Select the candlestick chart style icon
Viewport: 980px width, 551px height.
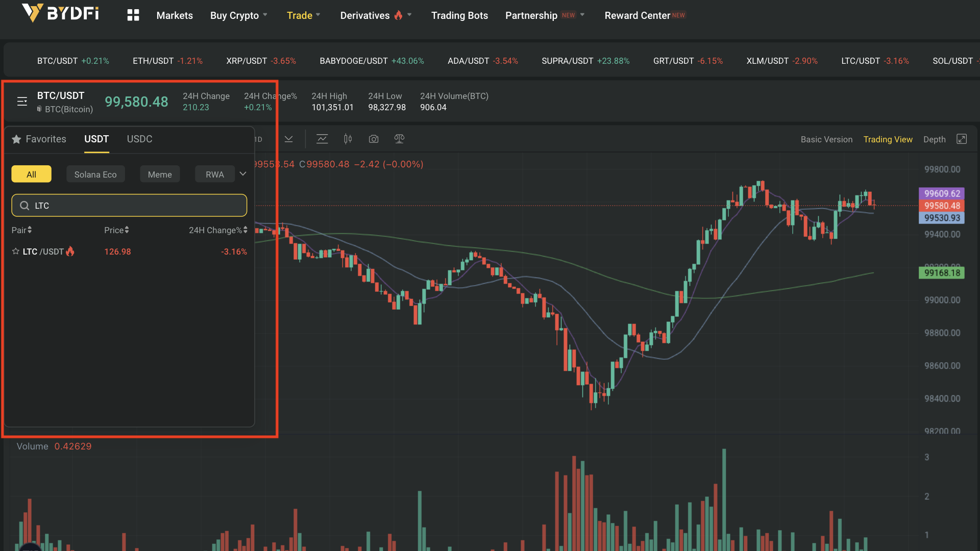coord(348,139)
